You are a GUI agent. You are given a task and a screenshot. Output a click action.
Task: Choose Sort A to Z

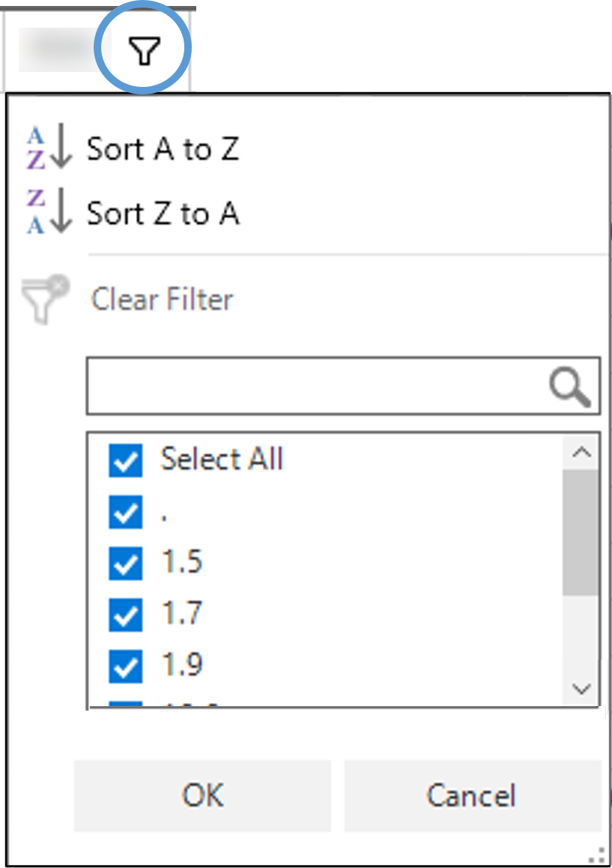click(163, 148)
